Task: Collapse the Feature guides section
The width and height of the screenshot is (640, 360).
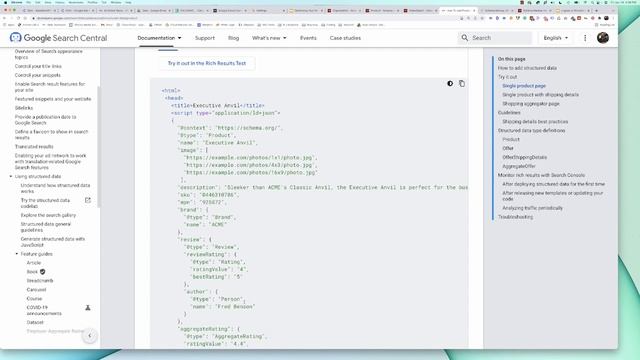Action: 17,254
